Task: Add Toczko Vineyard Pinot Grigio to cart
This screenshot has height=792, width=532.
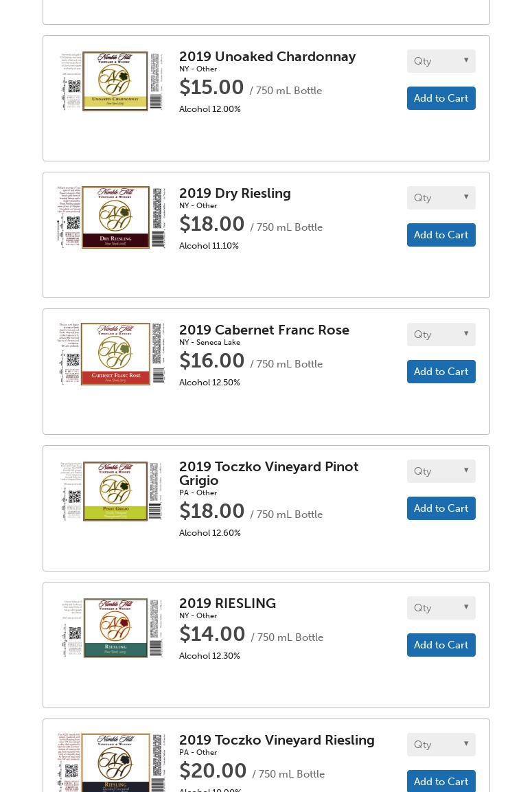Action: coord(441,508)
